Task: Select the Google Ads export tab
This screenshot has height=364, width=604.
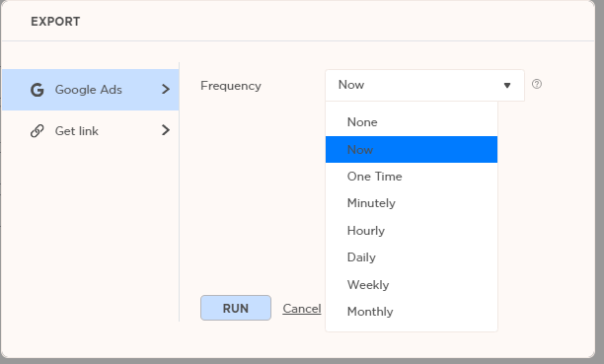Action: point(91,90)
